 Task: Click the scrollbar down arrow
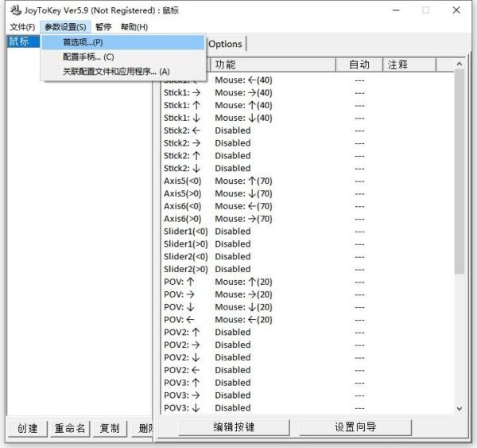(x=460, y=408)
